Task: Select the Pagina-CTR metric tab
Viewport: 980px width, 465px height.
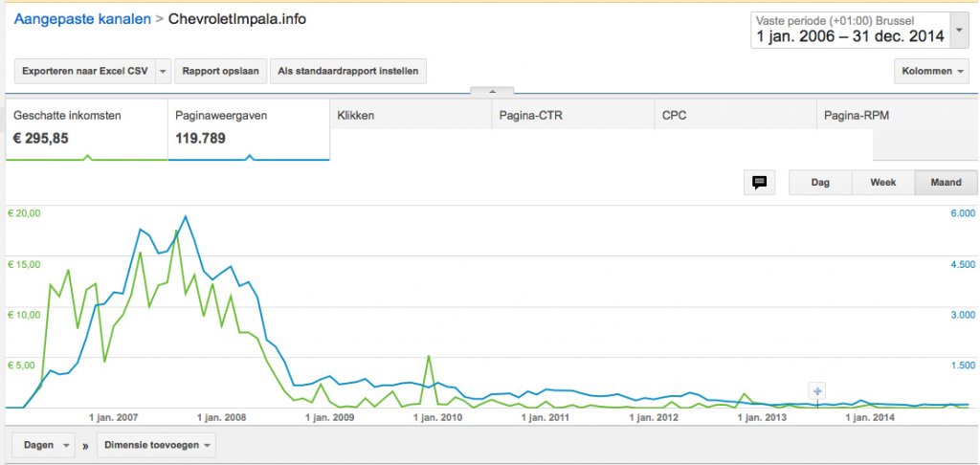Action: pos(572,115)
